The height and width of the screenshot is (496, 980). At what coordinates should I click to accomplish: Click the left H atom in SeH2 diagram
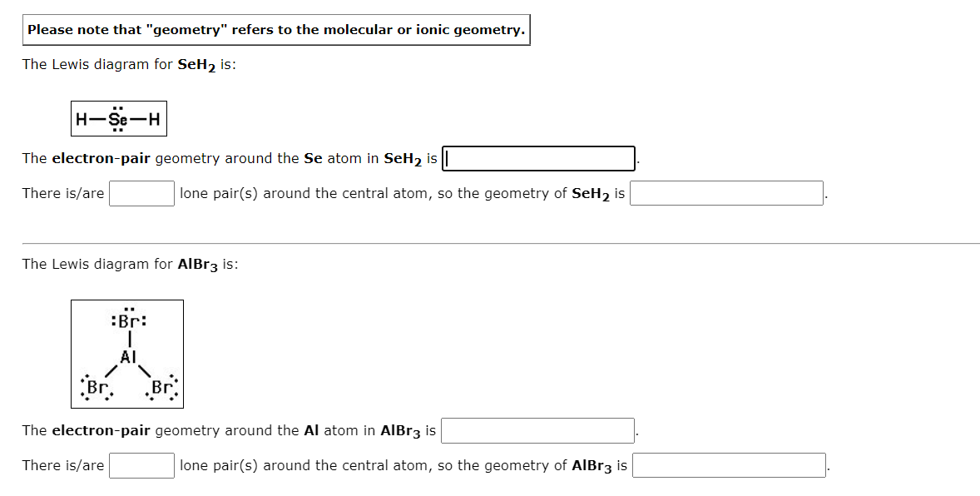[x=82, y=118]
